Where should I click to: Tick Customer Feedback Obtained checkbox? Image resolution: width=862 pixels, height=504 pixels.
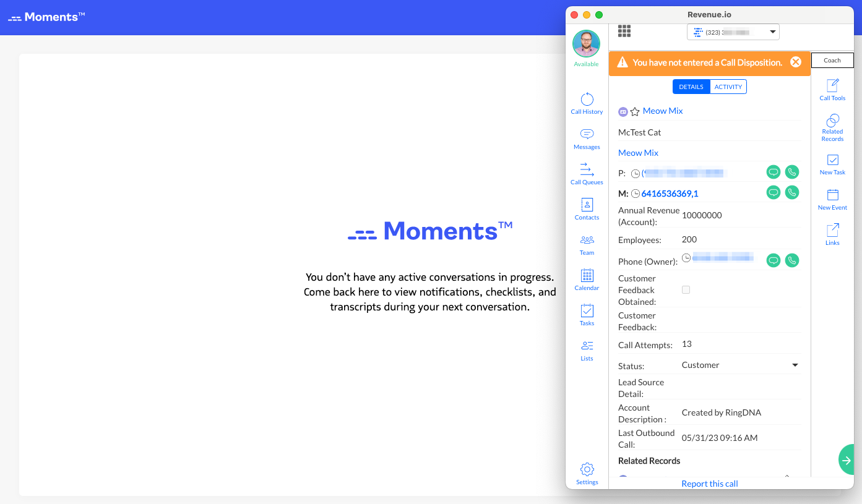point(686,289)
